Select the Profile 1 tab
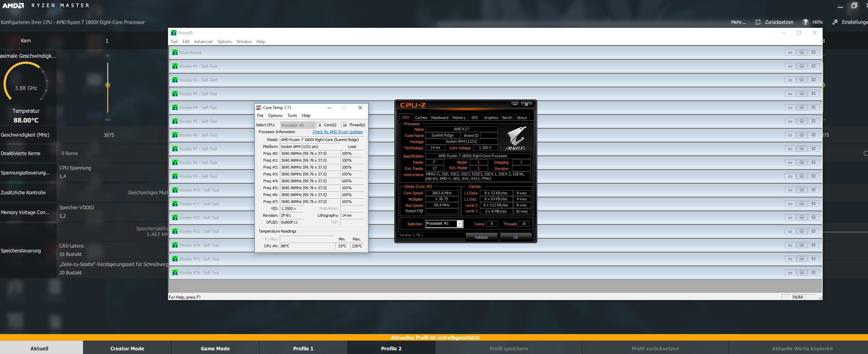868x354 pixels. tap(303, 348)
